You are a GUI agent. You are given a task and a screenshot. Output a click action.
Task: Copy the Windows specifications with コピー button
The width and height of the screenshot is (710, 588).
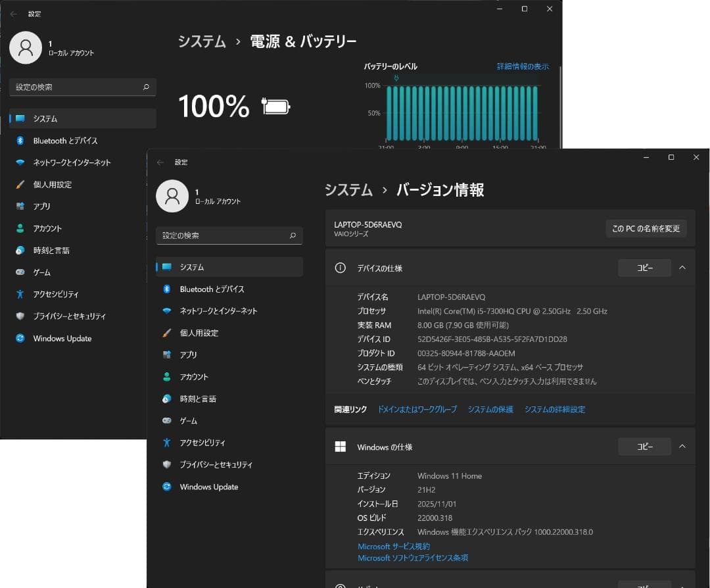click(644, 447)
